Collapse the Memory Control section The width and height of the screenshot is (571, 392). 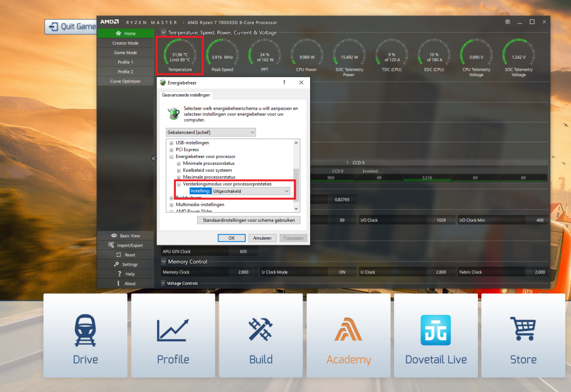(164, 261)
